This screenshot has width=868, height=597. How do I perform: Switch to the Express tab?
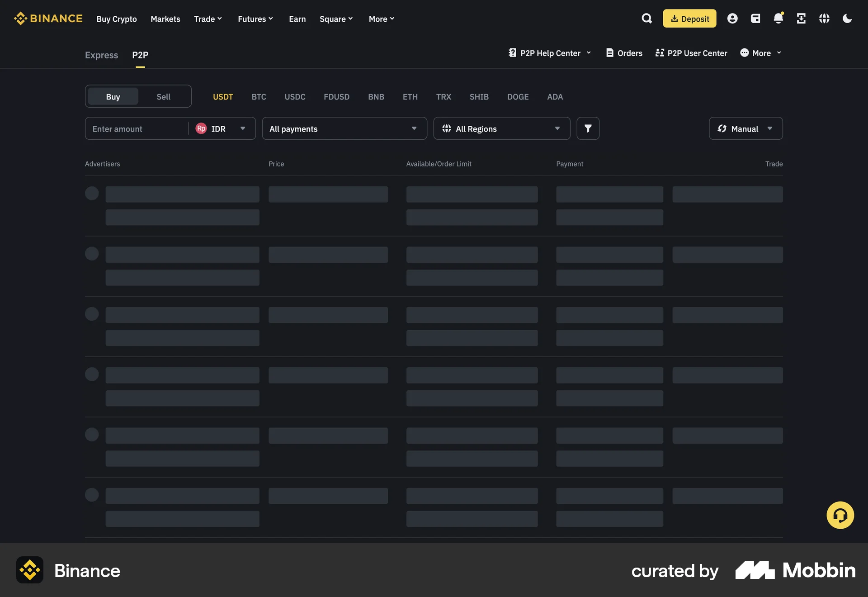(x=101, y=55)
